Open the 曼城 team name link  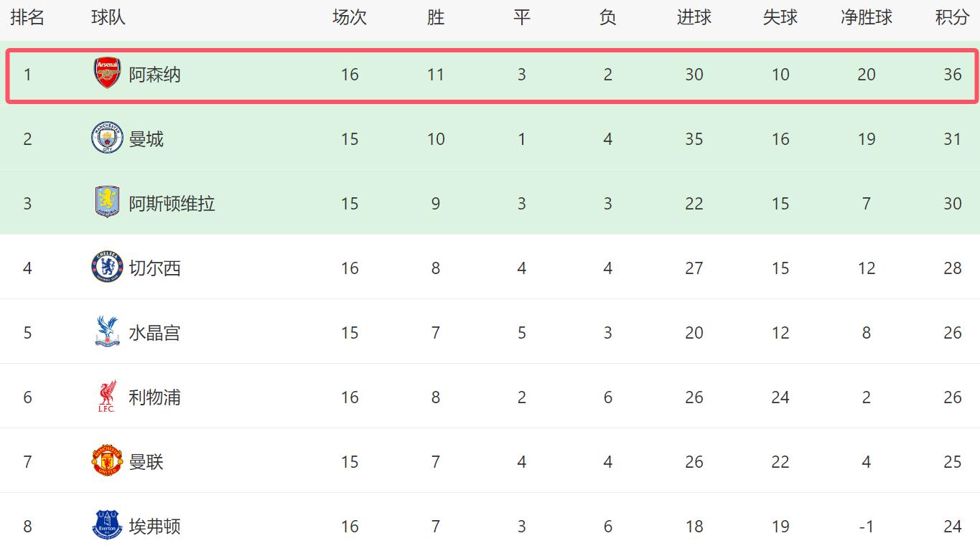coord(146,139)
